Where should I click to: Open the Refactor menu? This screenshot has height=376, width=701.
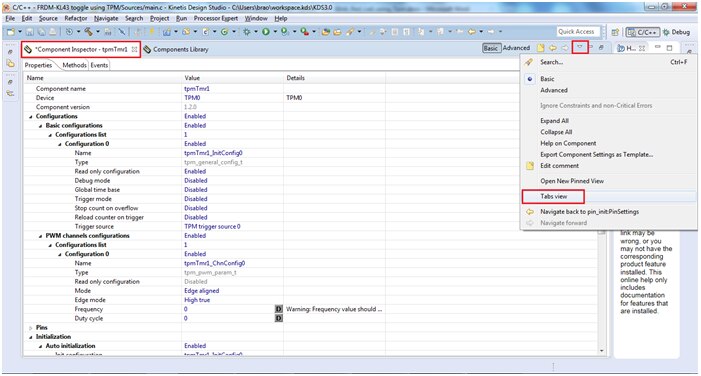point(76,18)
